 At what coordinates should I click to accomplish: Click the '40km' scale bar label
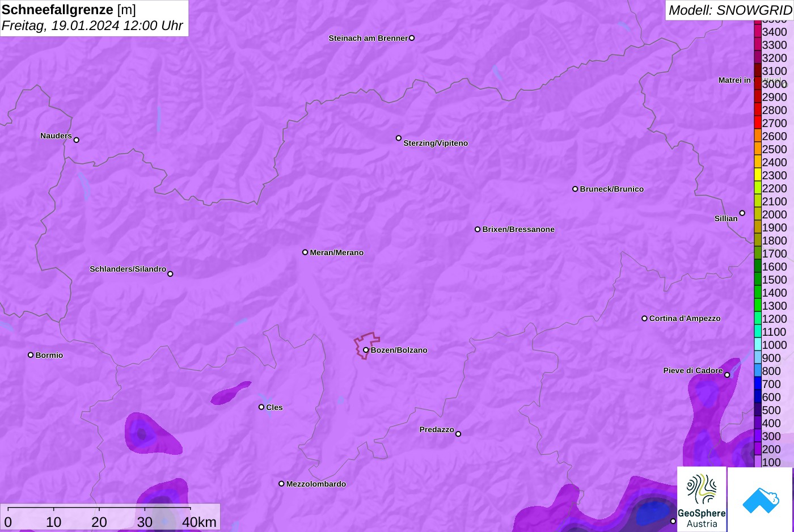point(199,522)
